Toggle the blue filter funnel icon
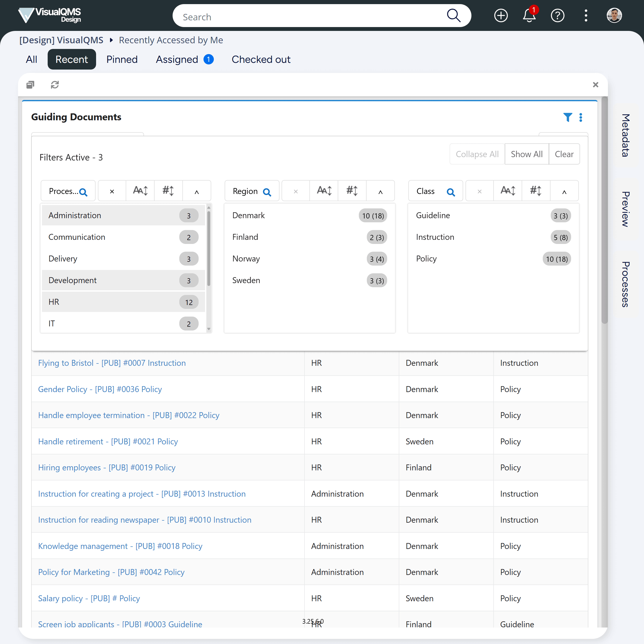Image resolution: width=644 pixels, height=644 pixels. 567,117
